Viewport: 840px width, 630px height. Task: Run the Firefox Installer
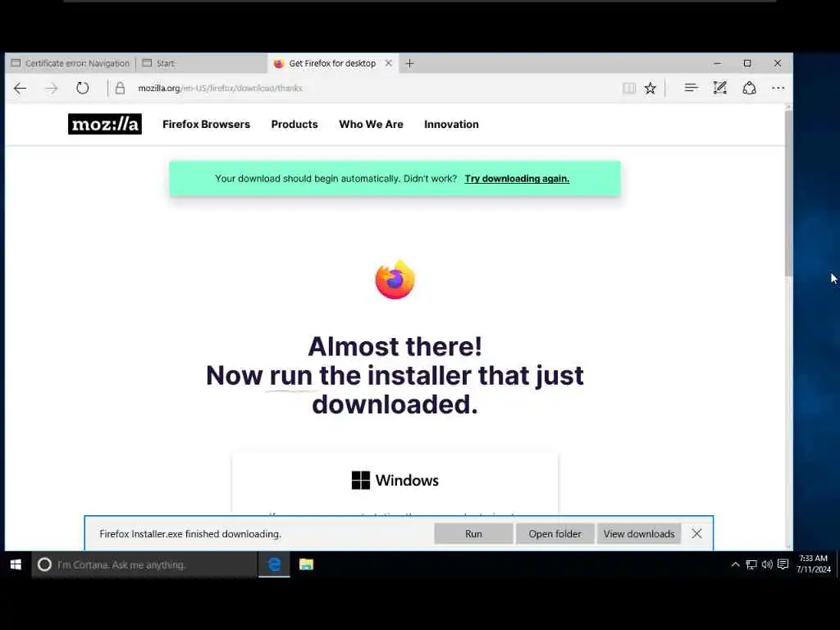(x=473, y=534)
